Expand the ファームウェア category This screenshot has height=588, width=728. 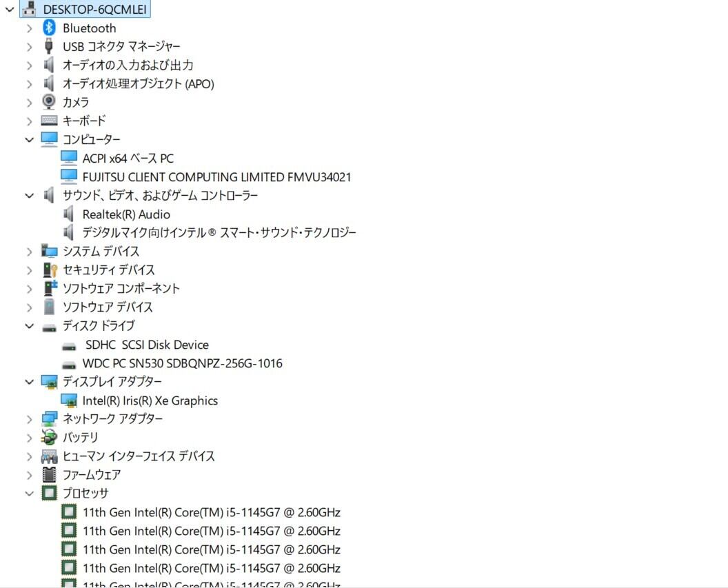pos(30,475)
